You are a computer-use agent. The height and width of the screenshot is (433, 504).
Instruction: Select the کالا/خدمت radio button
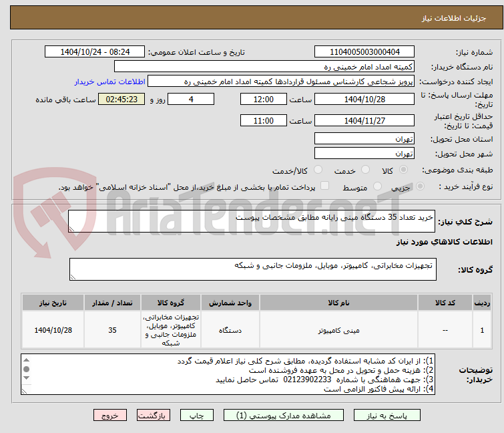tap(318, 170)
